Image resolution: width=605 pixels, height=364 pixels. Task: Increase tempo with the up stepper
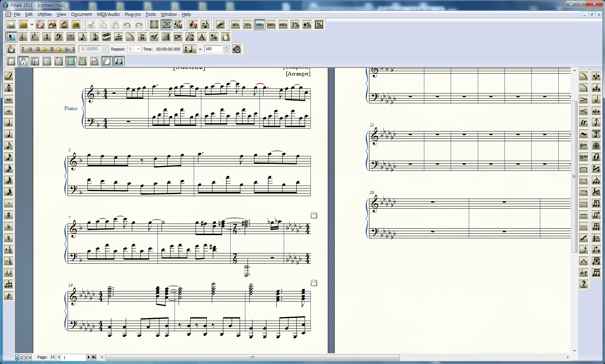pyautogui.click(x=226, y=47)
